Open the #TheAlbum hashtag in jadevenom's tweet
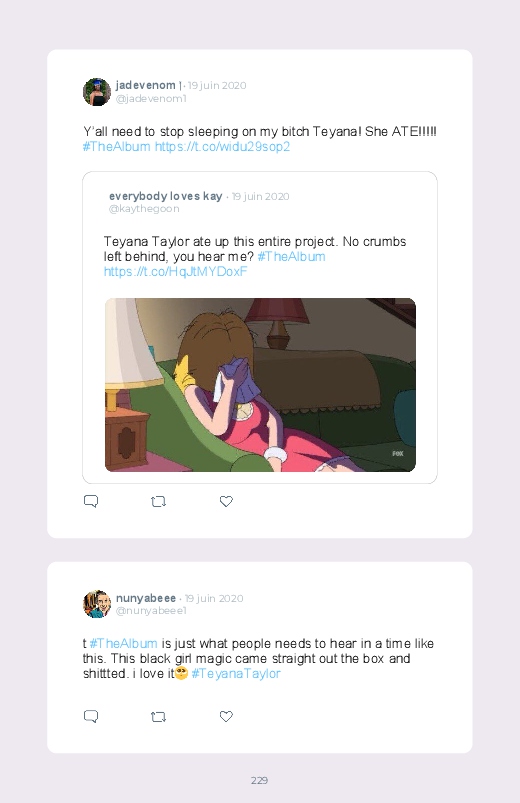The image size is (520, 803). 116,146
